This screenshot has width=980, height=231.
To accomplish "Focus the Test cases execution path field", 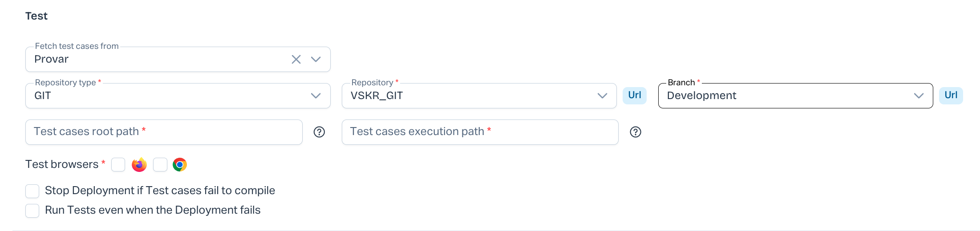I will click(x=480, y=132).
